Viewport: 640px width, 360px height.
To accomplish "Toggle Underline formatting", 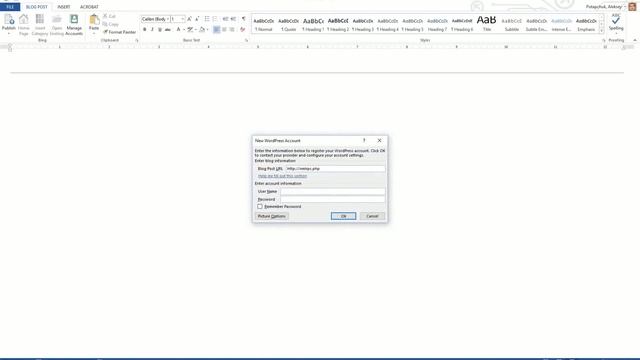I will [x=160, y=29].
